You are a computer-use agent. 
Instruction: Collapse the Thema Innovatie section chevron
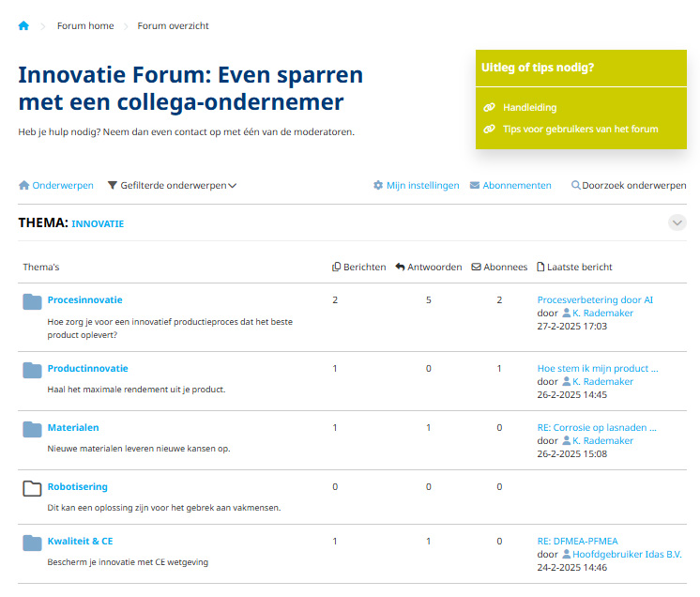point(677,222)
